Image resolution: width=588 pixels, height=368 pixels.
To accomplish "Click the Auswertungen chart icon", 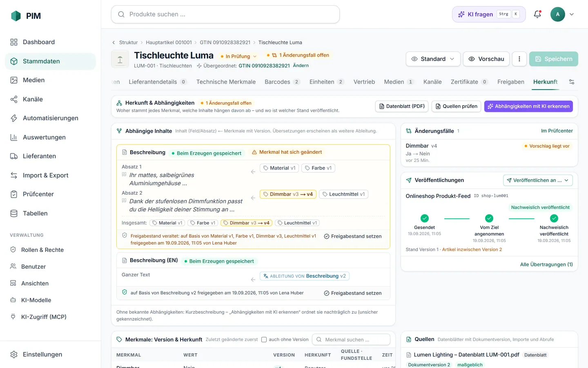I will pos(14,137).
